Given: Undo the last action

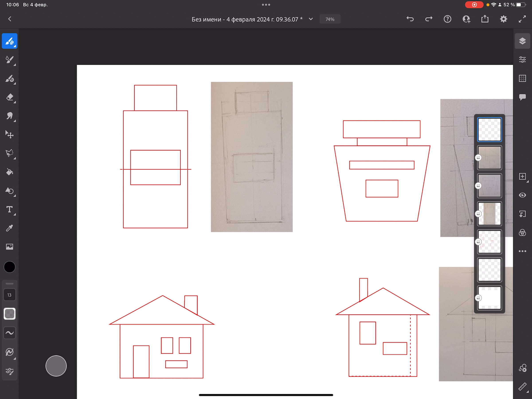Looking at the screenshot, I should click(x=410, y=19).
